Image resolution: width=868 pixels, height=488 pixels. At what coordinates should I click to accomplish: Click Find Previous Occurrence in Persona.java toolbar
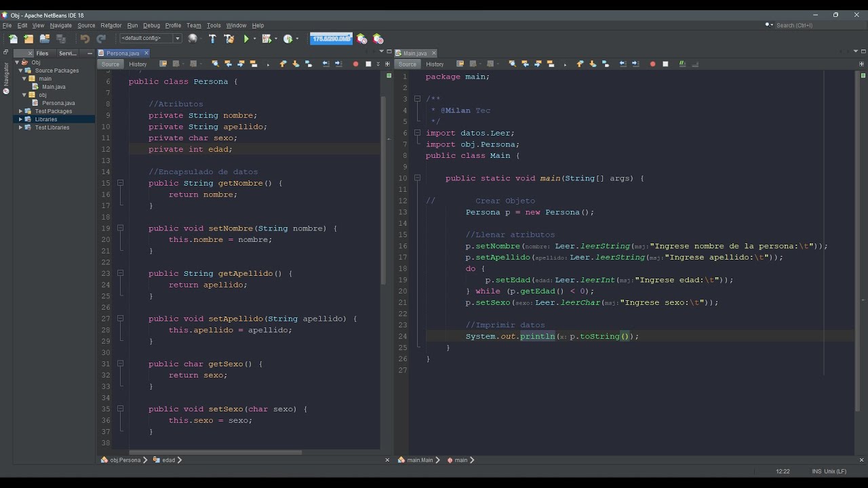pos(228,64)
